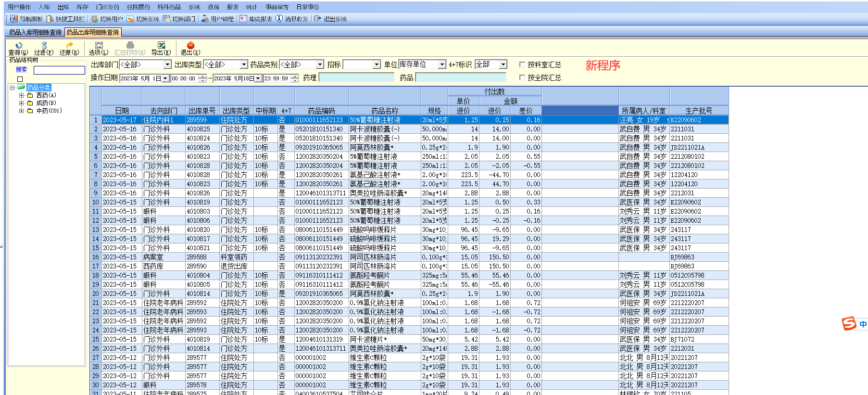
Task: Enable the 按全院汇总 checkbox
Action: tap(522, 77)
